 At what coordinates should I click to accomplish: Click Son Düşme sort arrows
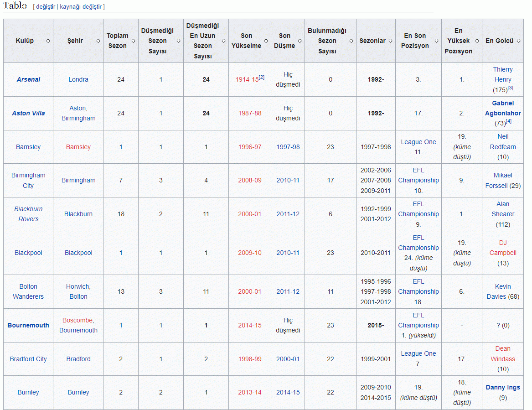point(300,41)
